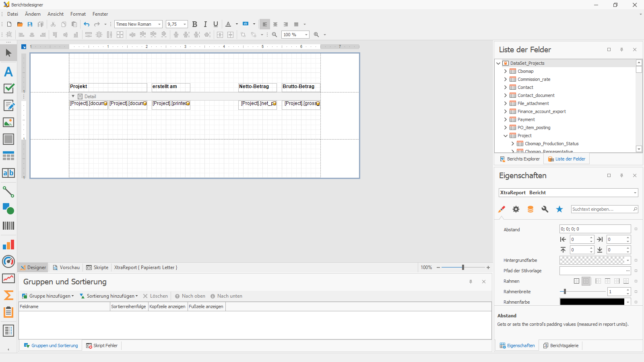Open the Appearance properties tab (brush icon)
Image resolution: width=644 pixels, height=362 pixels.
502,209
